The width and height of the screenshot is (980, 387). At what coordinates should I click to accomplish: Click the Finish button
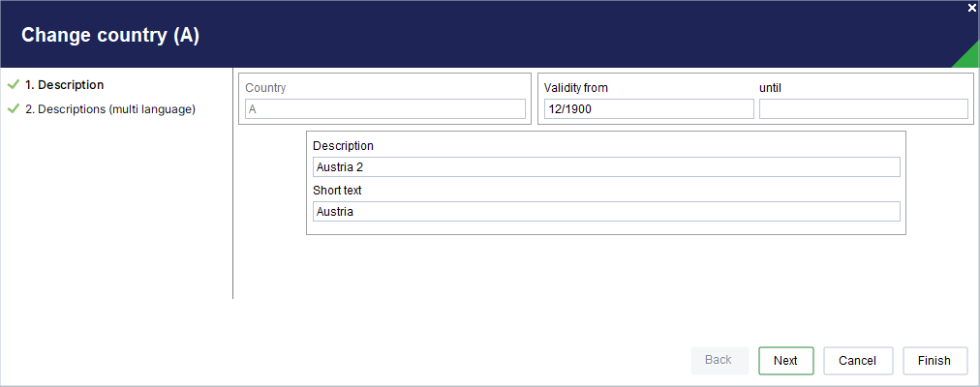coord(934,361)
